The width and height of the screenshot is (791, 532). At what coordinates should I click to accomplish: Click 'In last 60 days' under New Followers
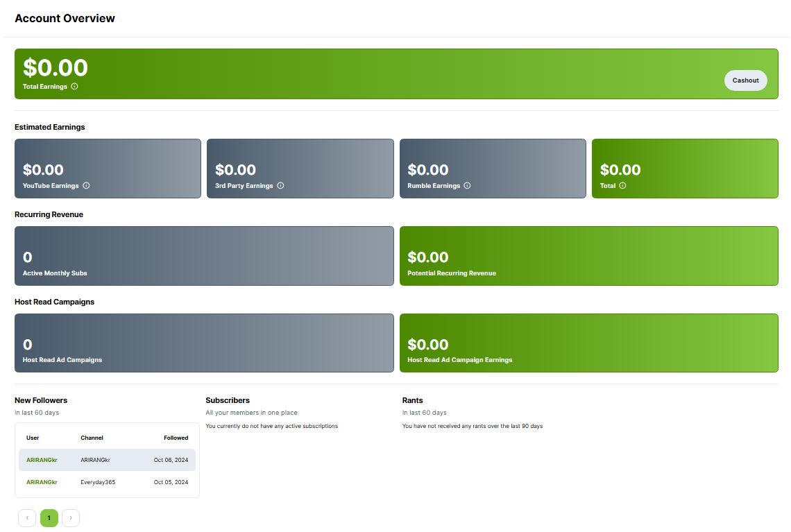point(37,413)
